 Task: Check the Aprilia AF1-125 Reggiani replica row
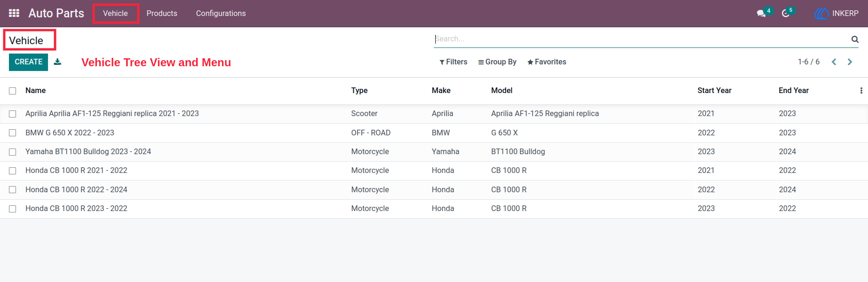tap(13, 114)
